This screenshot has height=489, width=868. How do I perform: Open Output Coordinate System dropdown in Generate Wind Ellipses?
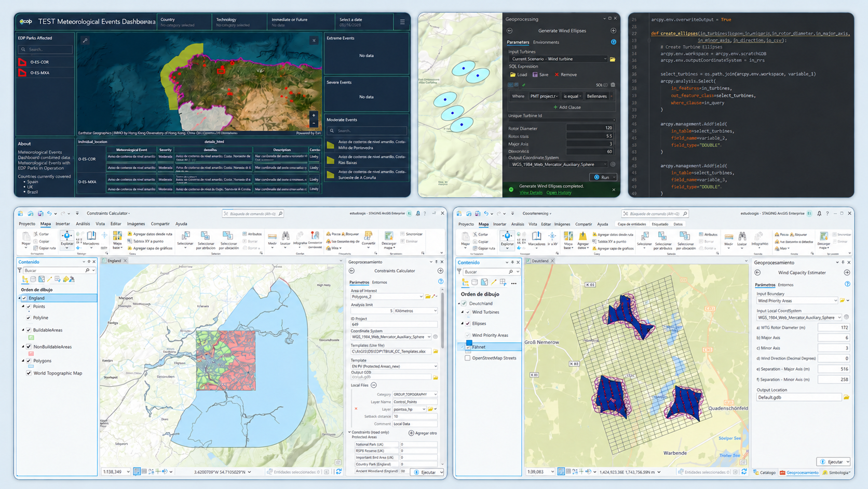point(558,165)
